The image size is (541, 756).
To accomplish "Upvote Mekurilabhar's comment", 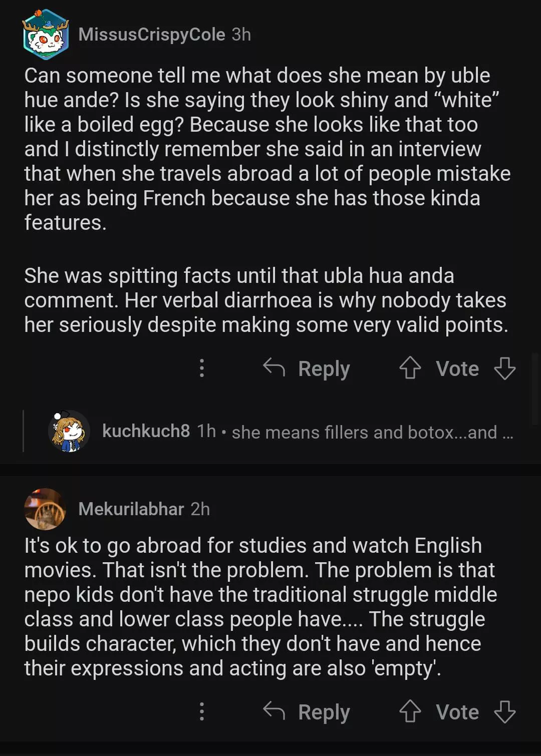I will [x=410, y=711].
